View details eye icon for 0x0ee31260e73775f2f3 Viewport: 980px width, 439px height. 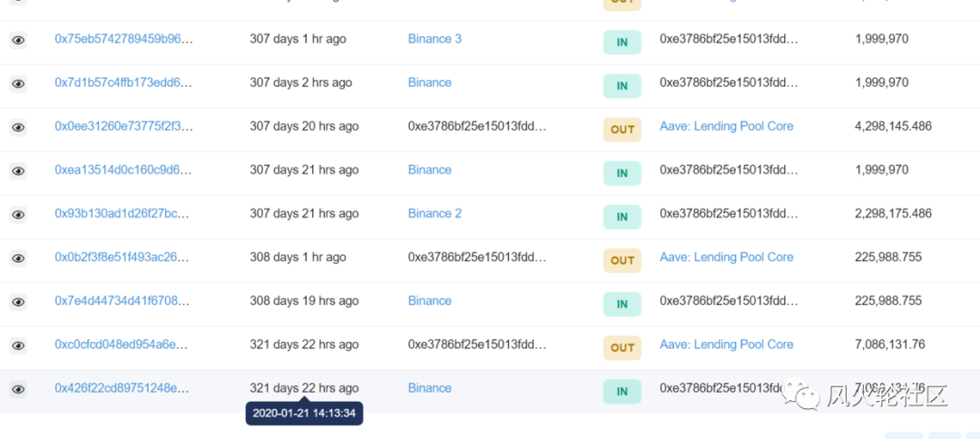tap(18, 127)
